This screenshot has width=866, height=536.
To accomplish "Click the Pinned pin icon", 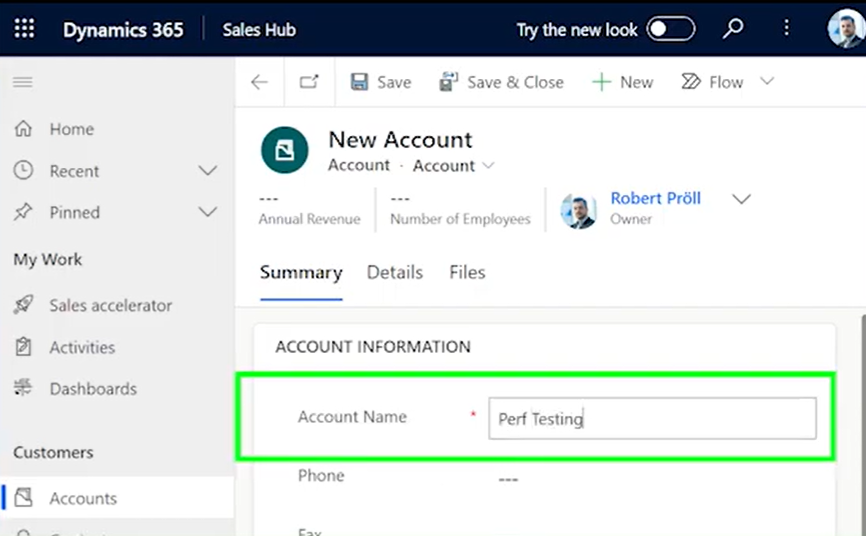I will 23,212.
